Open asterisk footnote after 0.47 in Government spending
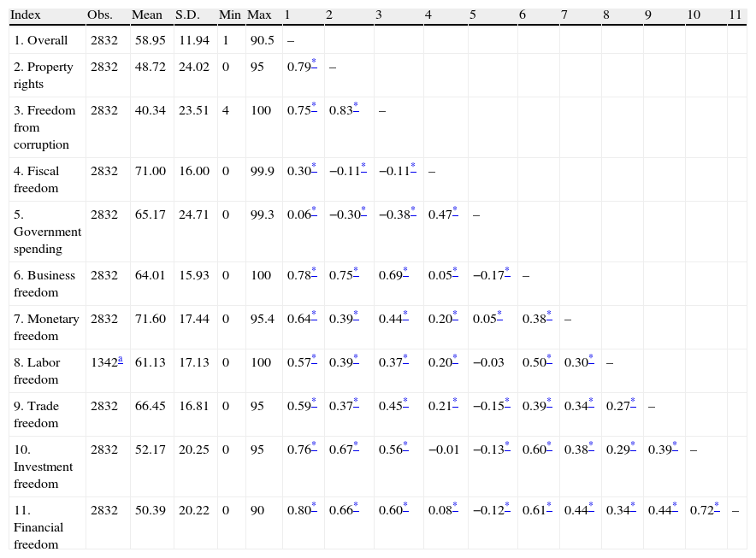This screenshot has width=756, height=558. 455,210
